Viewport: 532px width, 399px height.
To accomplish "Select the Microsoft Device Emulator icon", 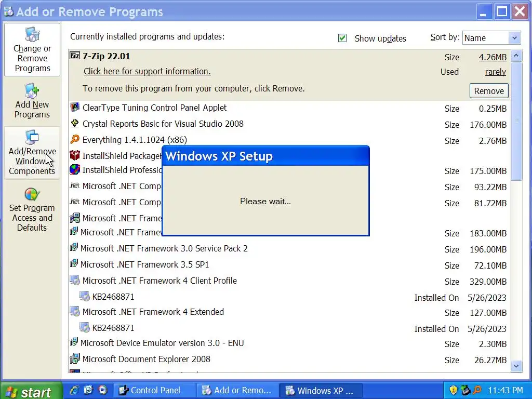I will (74, 342).
